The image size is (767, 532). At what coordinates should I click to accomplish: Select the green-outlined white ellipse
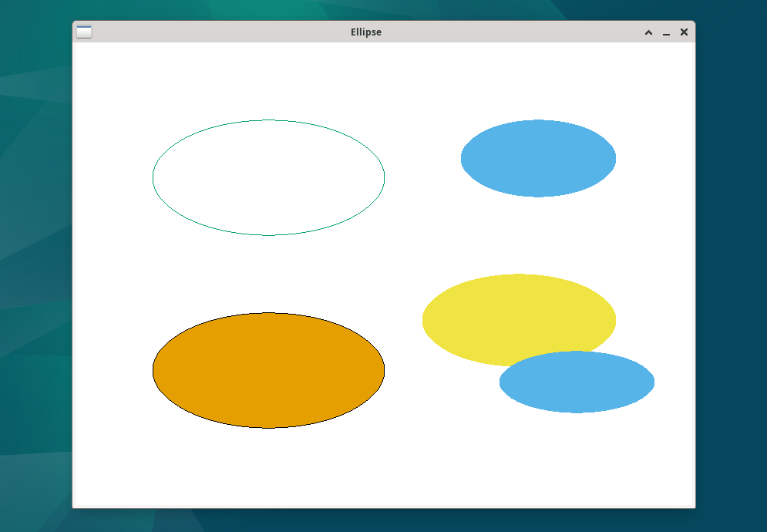point(269,177)
